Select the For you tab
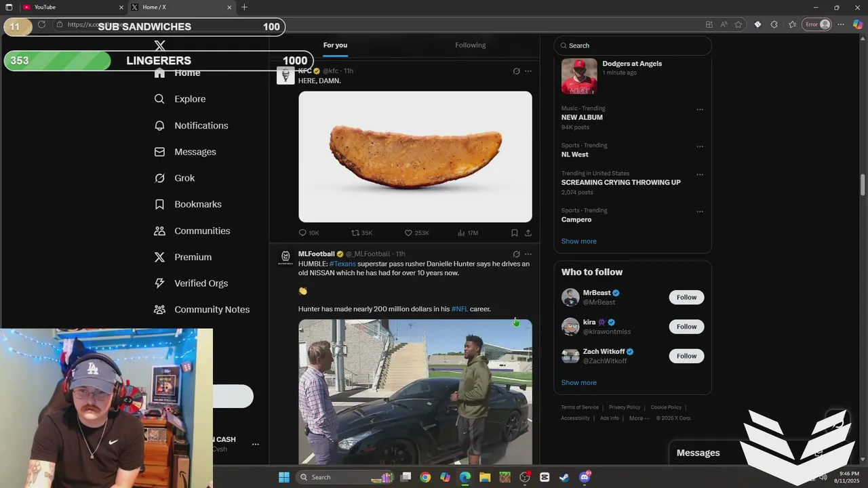Image resolution: width=868 pixels, height=488 pixels. pos(335,45)
